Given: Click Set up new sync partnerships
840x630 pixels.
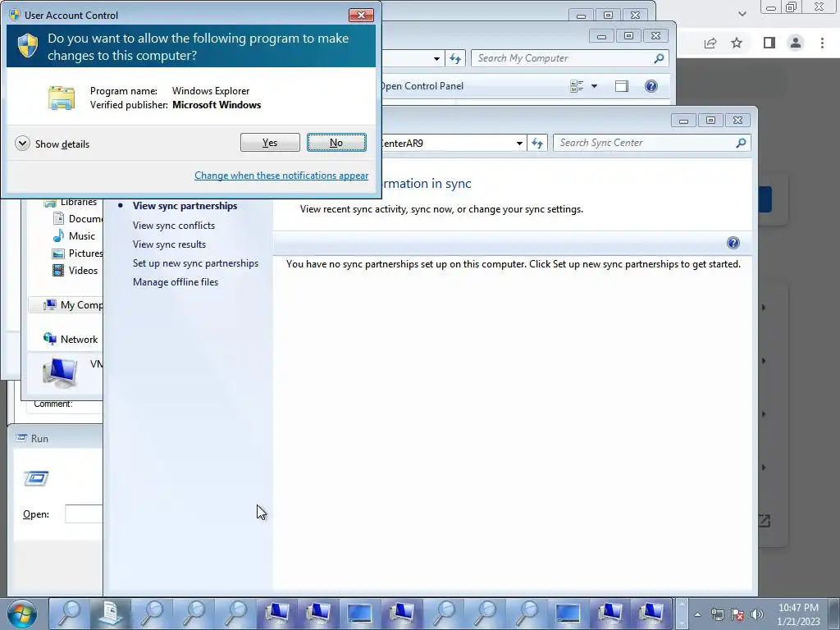Looking at the screenshot, I should coord(195,263).
